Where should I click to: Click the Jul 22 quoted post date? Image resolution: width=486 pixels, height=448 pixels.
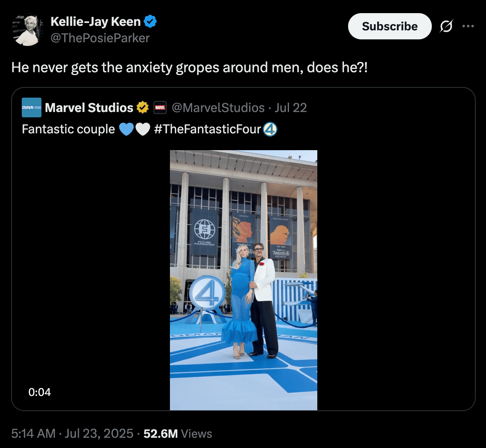291,107
